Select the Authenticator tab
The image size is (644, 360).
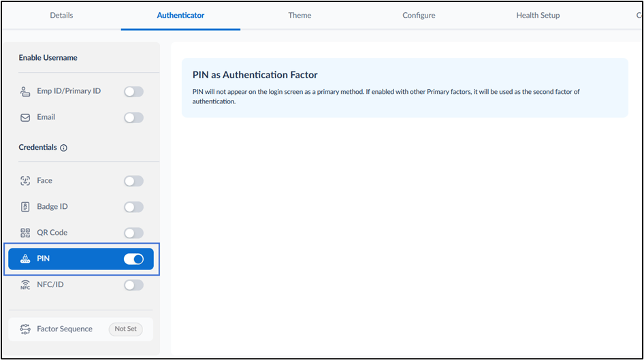click(x=180, y=15)
